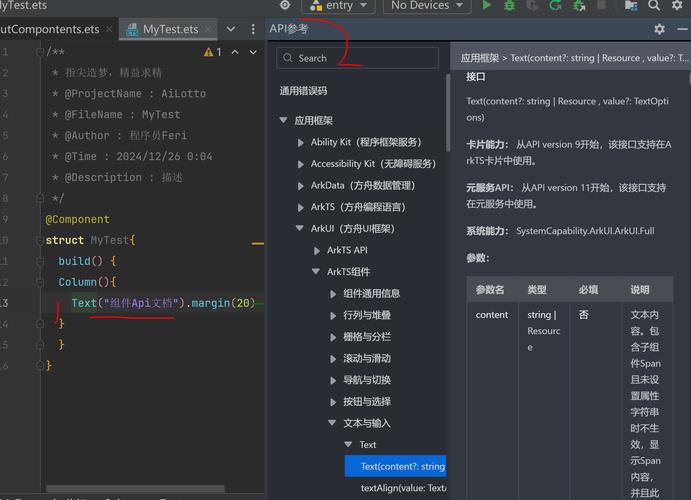Click .margin(20) in code line
The image size is (691, 500).
pos(219,303)
